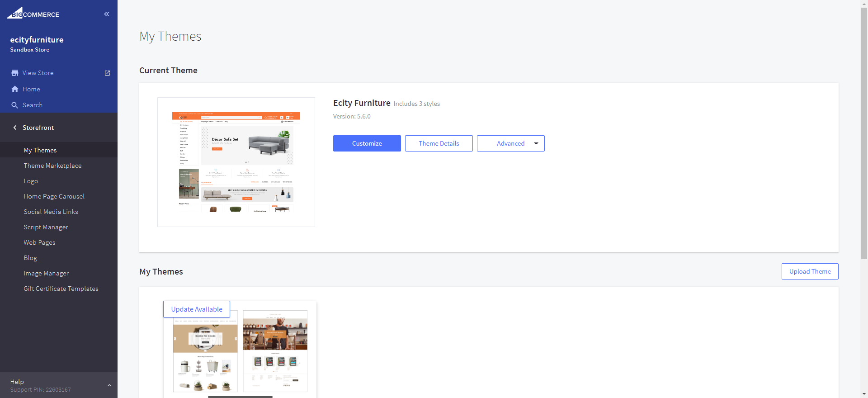Click the Ecity Furniture theme preview thumbnail
Screen dimensions: 868x398
236,162
